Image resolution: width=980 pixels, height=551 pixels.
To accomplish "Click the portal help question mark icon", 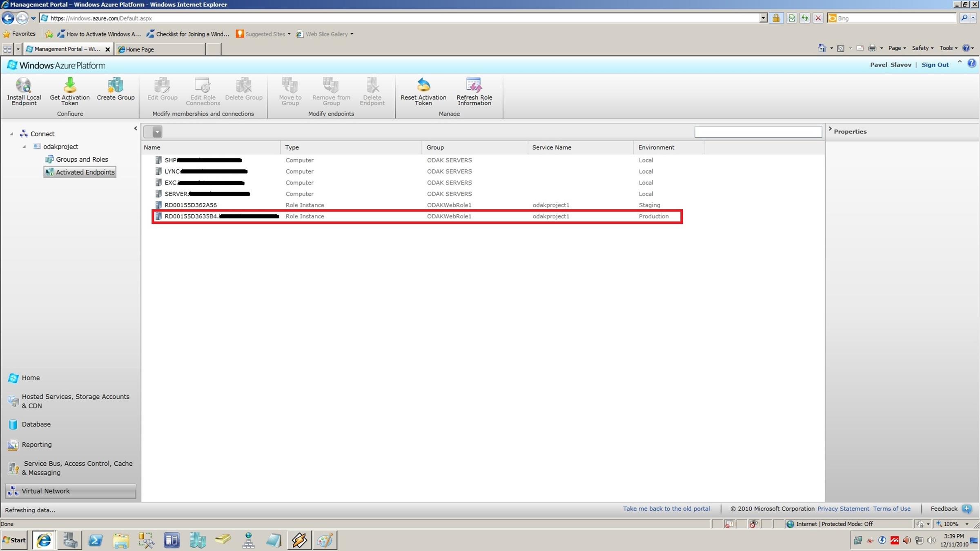I will pyautogui.click(x=971, y=63).
